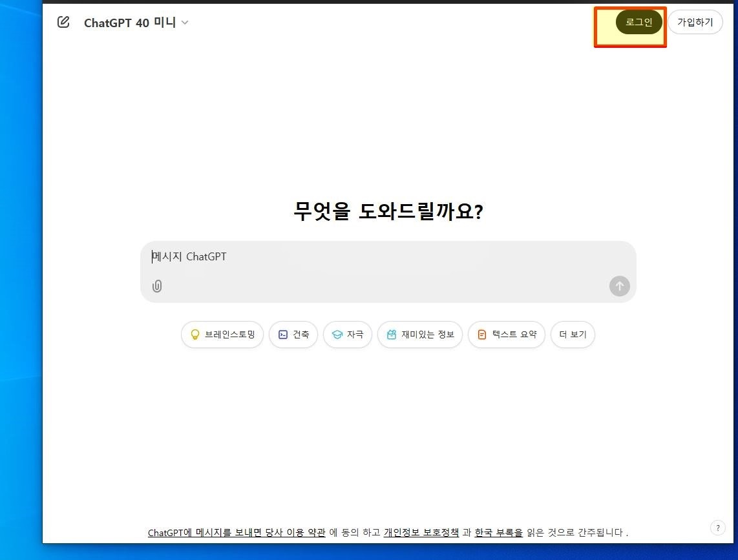Click the 로그인 button

(638, 22)
